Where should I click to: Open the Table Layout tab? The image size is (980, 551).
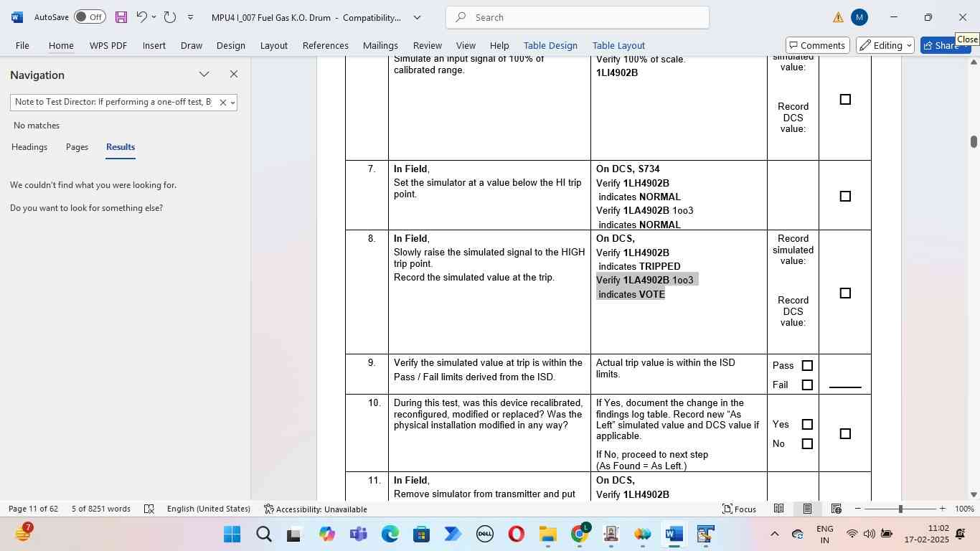(x=618, y=45)
